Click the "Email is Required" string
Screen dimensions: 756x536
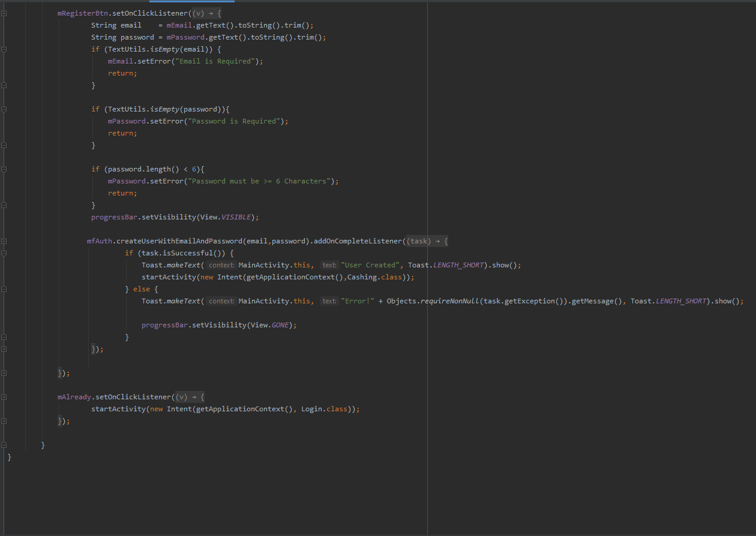pyautogui.click(x=215, y=61)
